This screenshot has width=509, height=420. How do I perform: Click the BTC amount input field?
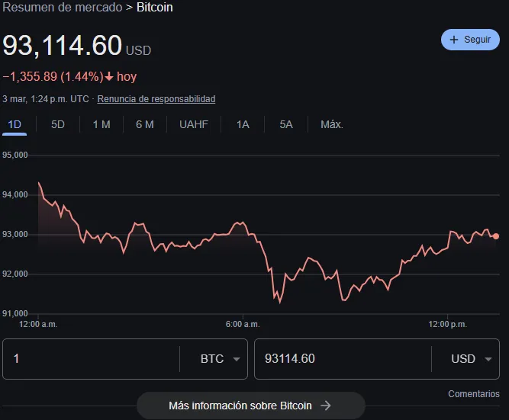91,359
